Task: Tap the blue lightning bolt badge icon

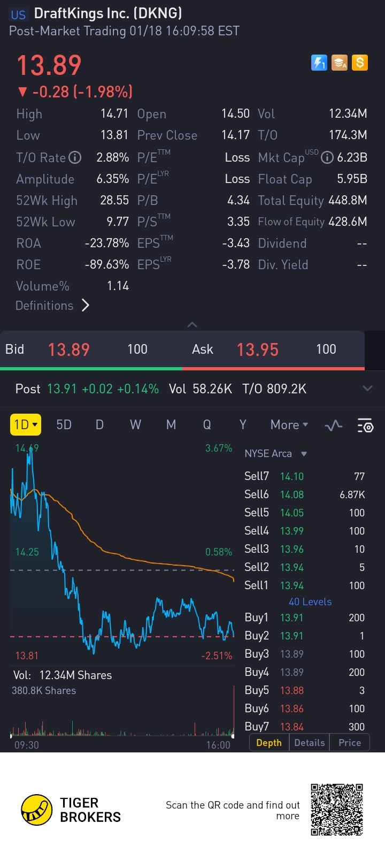Action: click(x=319, y=63)
